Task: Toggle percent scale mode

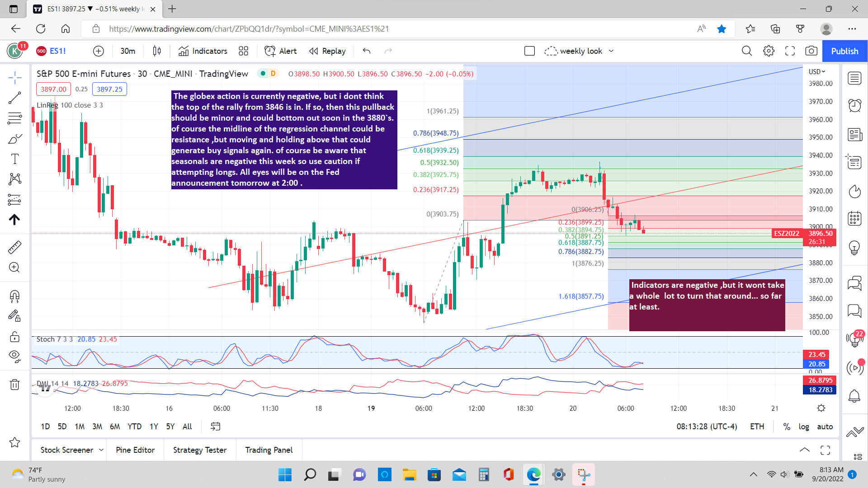Action: pyautogui.click(x=787, y=427)
